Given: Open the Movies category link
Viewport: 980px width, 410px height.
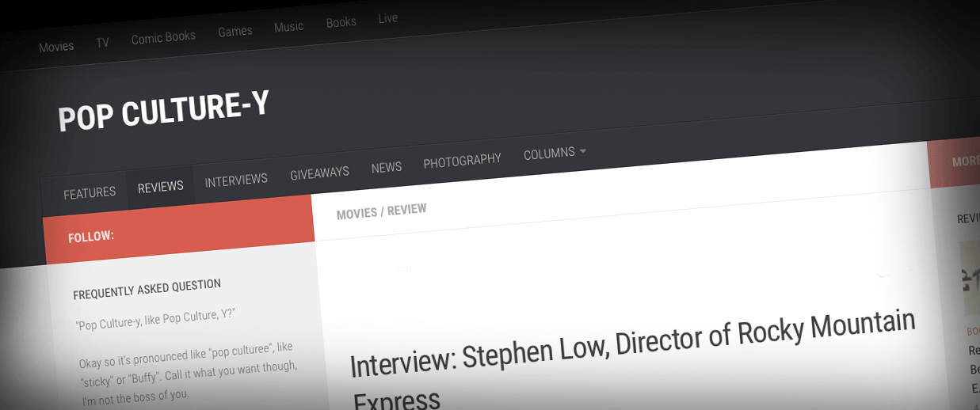Looking at the screenshot, I should pyautogui.click(x=56, y=47).
